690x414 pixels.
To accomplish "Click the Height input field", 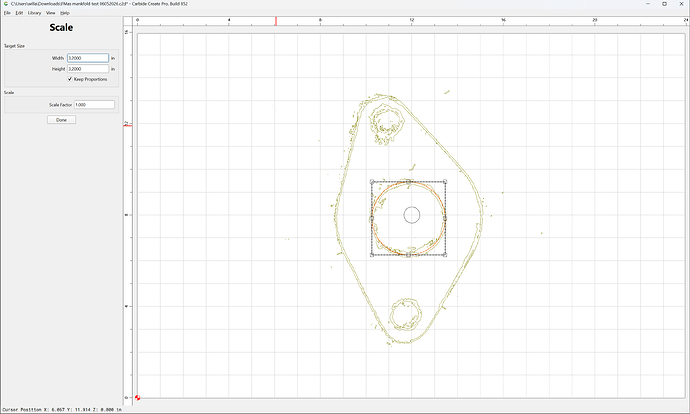I will coord(88,69).
